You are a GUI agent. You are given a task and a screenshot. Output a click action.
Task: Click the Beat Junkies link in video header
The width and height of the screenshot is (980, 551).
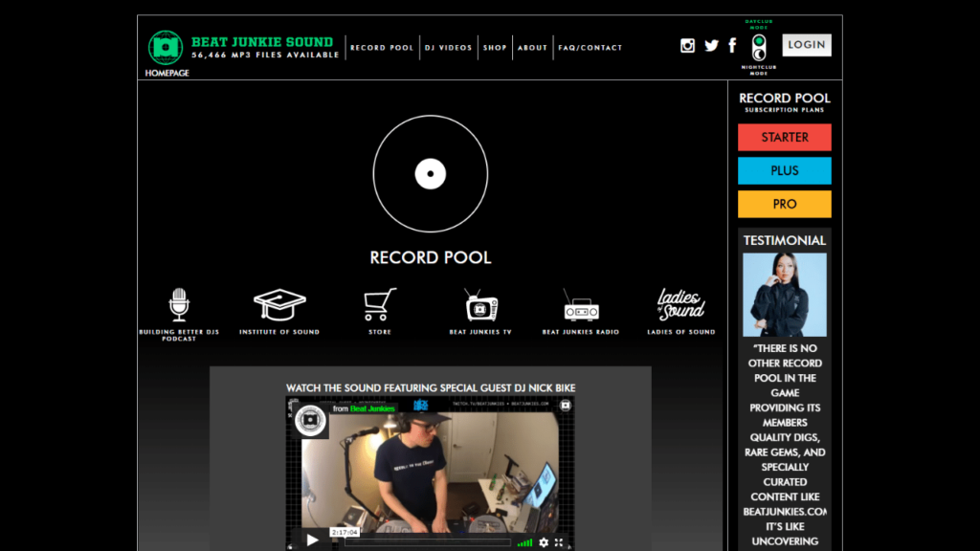click(372, 408)
